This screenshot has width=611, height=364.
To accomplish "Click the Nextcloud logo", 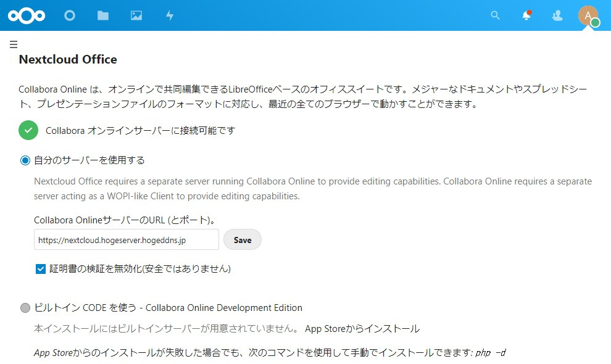I will click(27, 15).
